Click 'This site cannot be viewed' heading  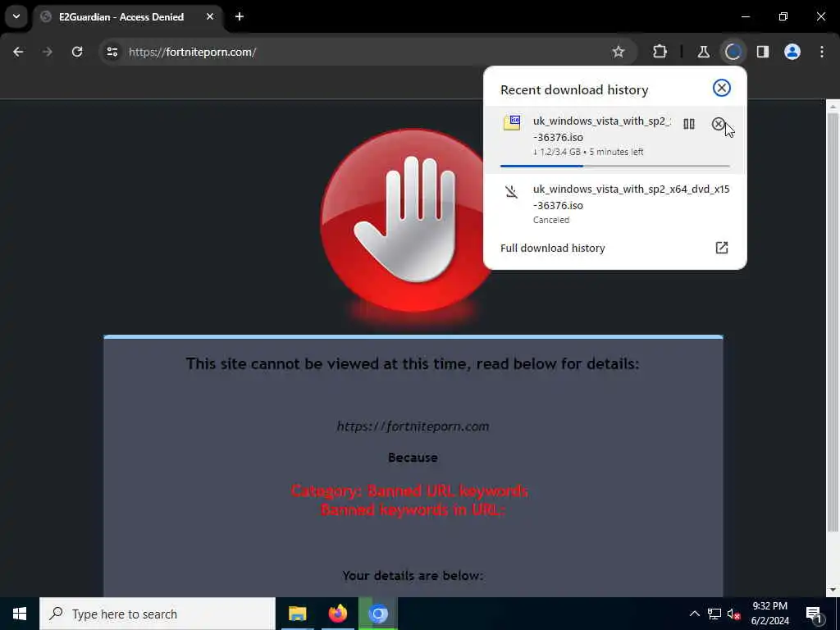[x=413, y=363]
